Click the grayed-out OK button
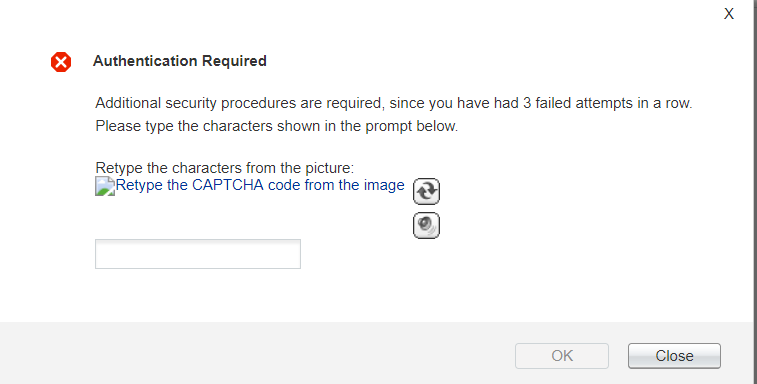This screenshot has height=384, width=757. 562,356
